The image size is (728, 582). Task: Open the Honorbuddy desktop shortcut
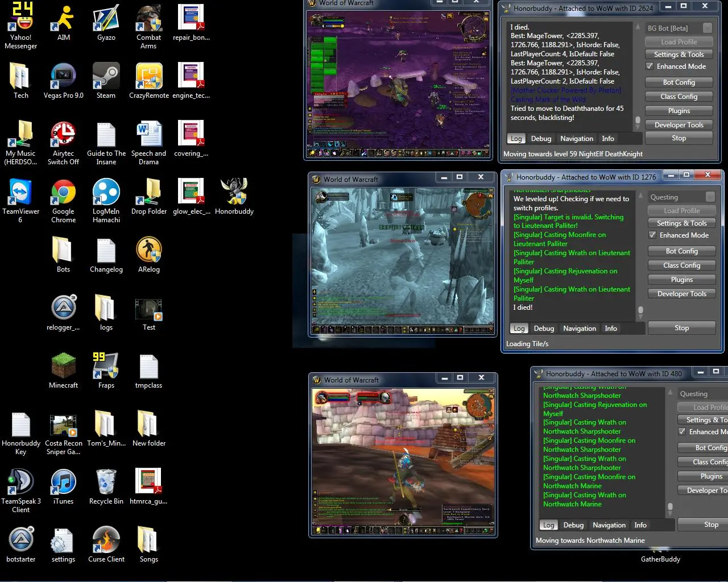[234, 193]
